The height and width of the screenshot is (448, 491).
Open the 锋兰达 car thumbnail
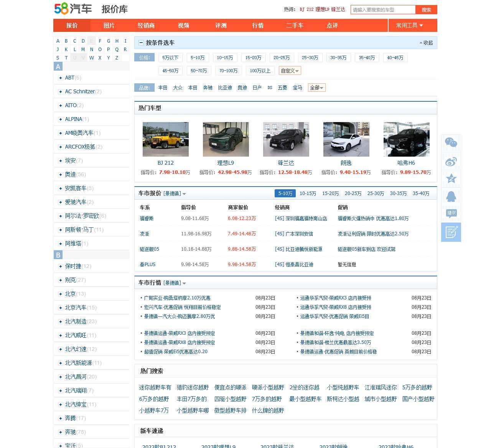tap(286, 139)
